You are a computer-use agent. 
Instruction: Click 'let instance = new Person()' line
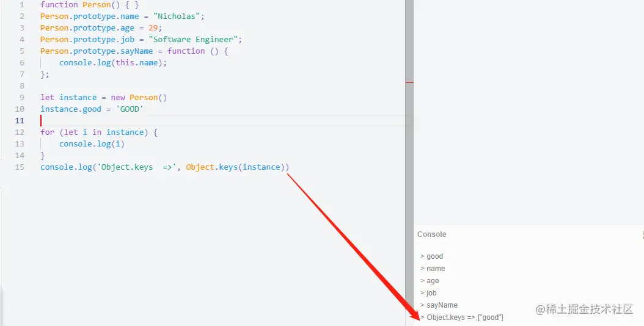tap(103, 97)
